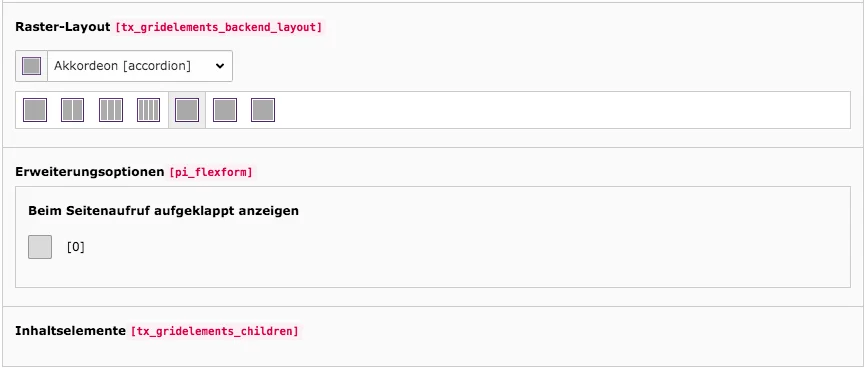
Task: Click the [tx_gridelements_children] field tag
Action: [x=214, y=331]
